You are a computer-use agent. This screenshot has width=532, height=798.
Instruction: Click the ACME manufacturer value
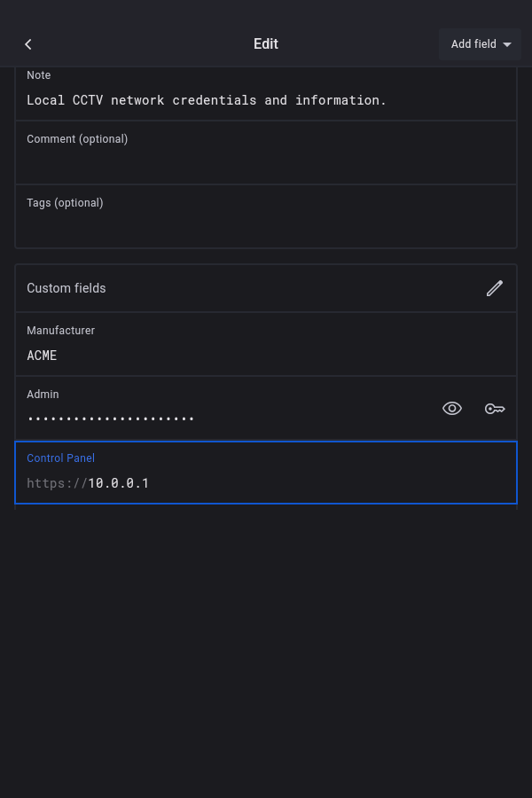click(42, 356)
